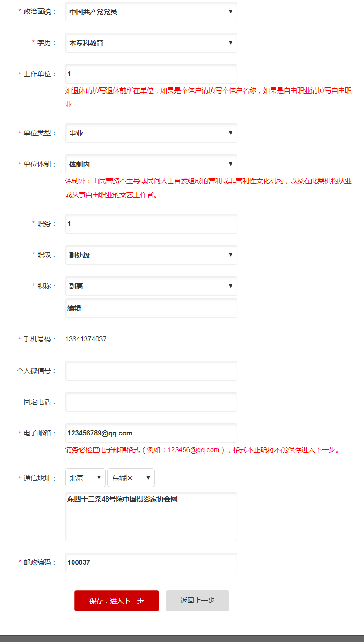The width and height of the screenshot is (364, 642).
Task: Open the 政治面貌 dropdown
Action: tap(151, 12)
